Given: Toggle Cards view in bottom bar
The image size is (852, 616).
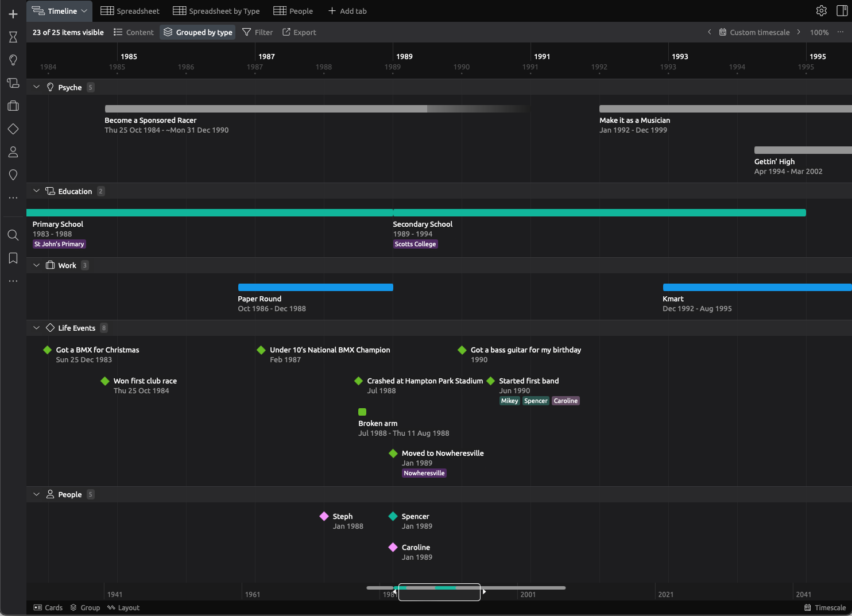Looking at the screenshot, I should click(x=48, y=607).
